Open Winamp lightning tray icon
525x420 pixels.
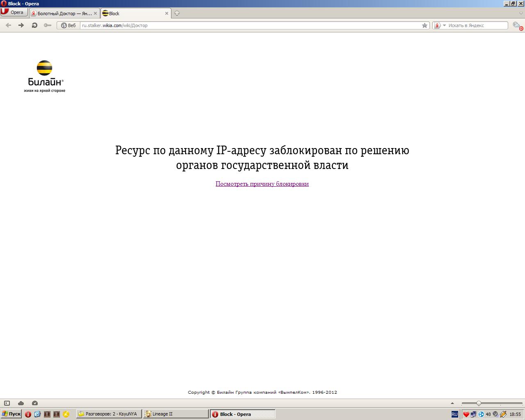coord(503,414)
